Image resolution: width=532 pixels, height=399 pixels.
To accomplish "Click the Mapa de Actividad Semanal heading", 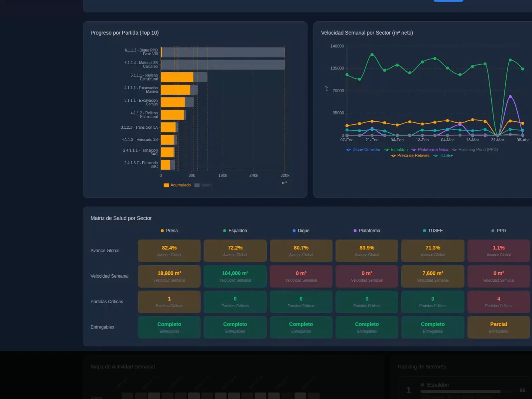I will coord(123,367).
